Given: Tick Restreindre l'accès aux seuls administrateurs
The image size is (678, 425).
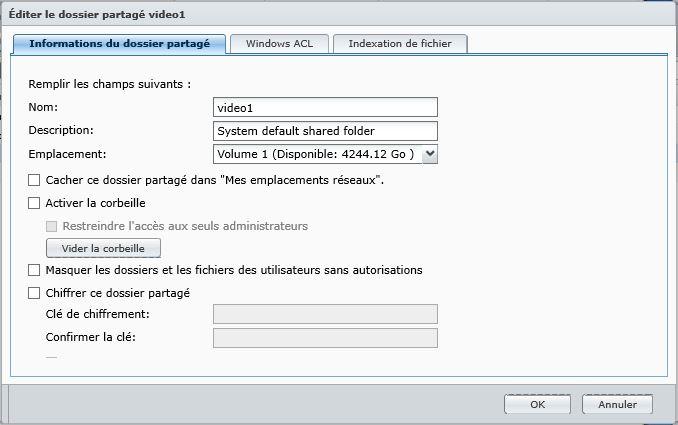Looking at the screenshot, I should coord(51,226).
